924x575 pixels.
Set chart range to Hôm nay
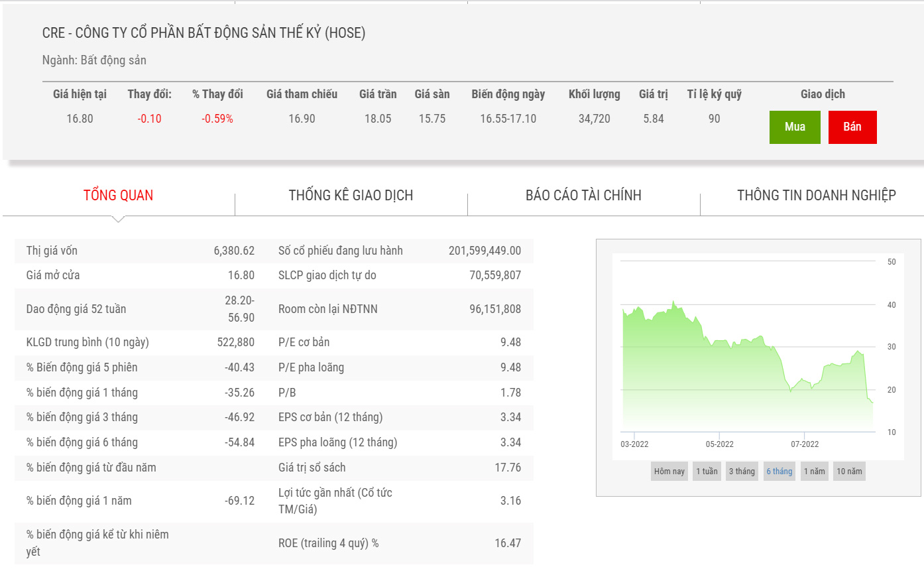pyautogui.click(x=669, y=472)
